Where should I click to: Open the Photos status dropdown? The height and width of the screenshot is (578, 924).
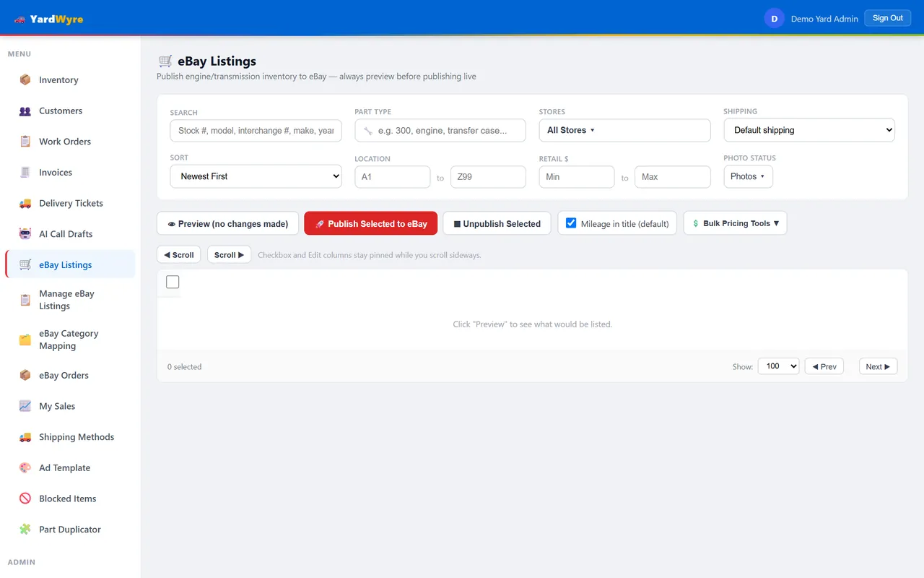point(748,176)
